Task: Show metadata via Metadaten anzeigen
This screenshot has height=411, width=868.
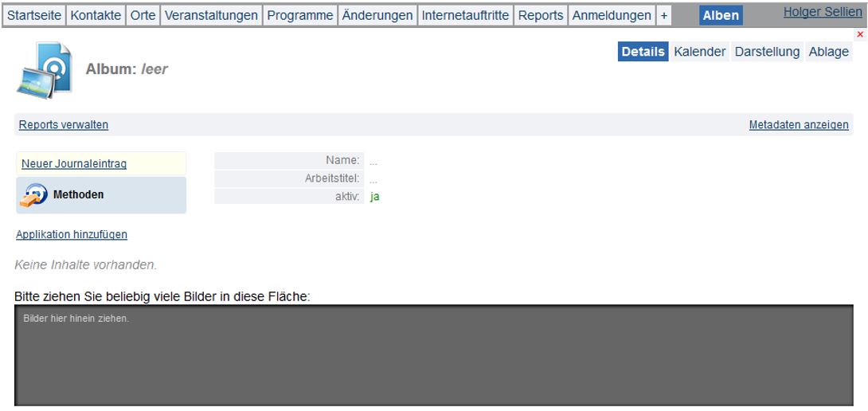Action: [799, 125]
